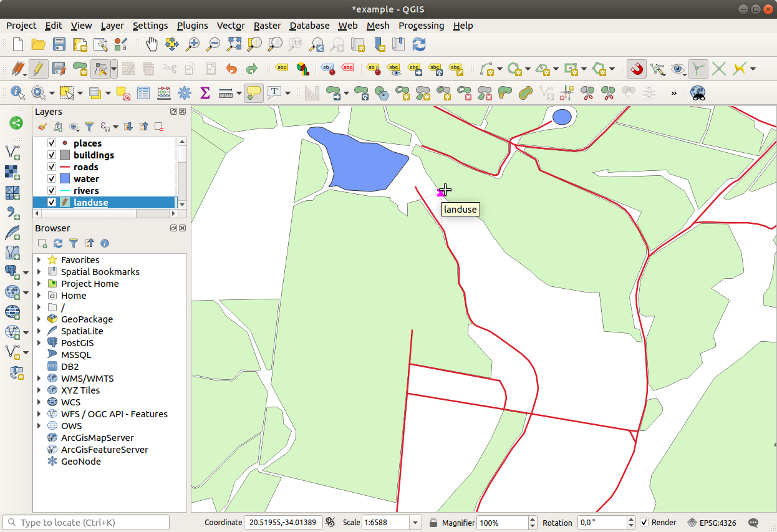The image size is (777, 532).
Task: Click the Save Project floppy icon
Action: (59, 44)
